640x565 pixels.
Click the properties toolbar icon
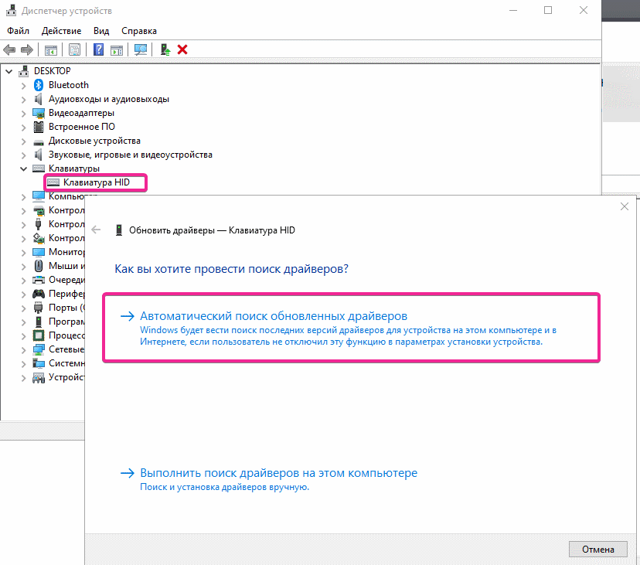(75, 50)
